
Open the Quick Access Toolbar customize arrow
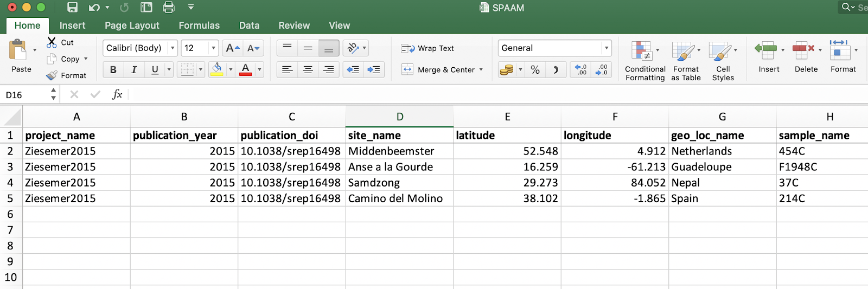(x=191, y=8)
